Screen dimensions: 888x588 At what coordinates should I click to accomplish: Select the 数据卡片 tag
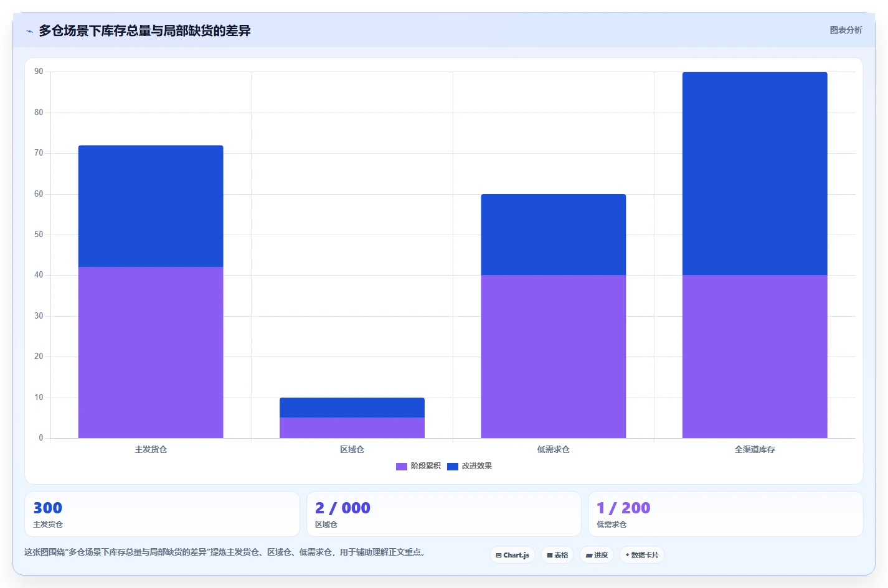pos(642,555)
